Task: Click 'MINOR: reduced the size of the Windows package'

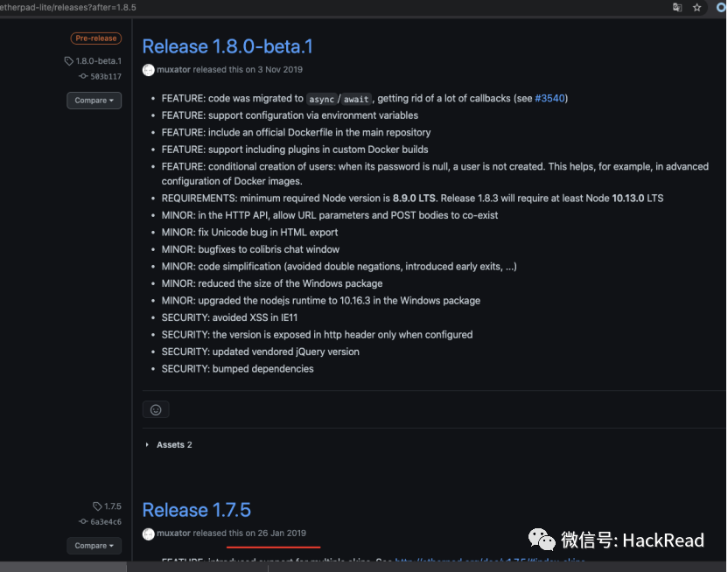Action: [x=272, y=283]
